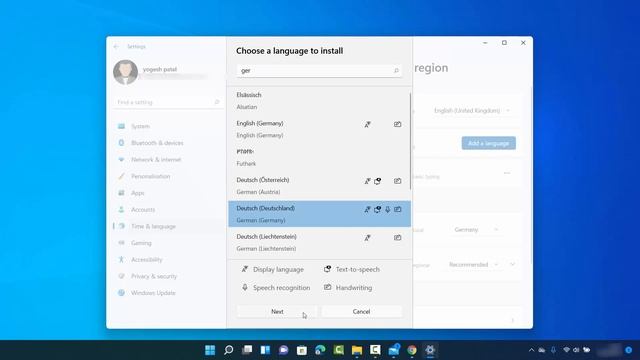Click the Text-to-speech legend icon
640x360 pixels.
coord(327,269)
